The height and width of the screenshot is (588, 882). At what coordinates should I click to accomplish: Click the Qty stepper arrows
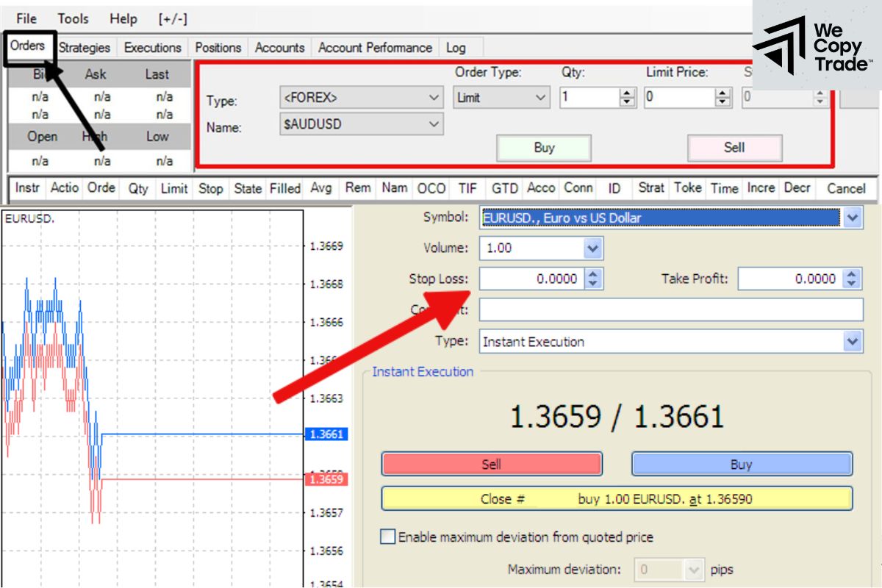(x=627, y=97)
